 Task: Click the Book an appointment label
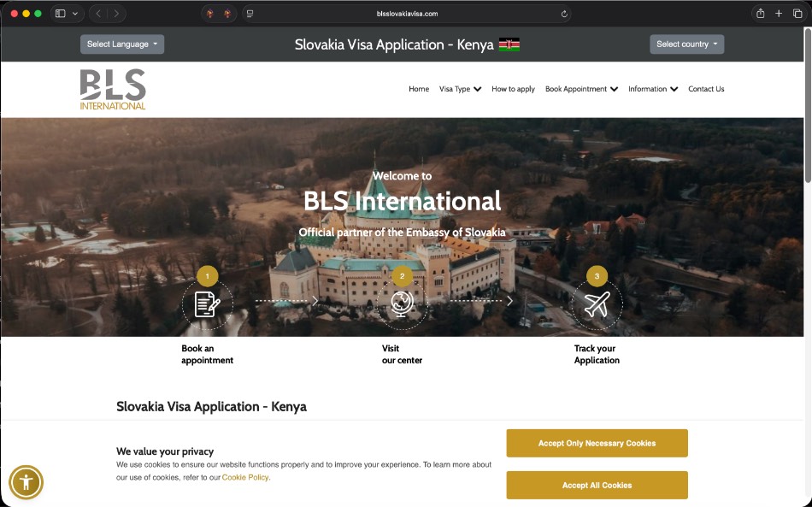point(207,354)
